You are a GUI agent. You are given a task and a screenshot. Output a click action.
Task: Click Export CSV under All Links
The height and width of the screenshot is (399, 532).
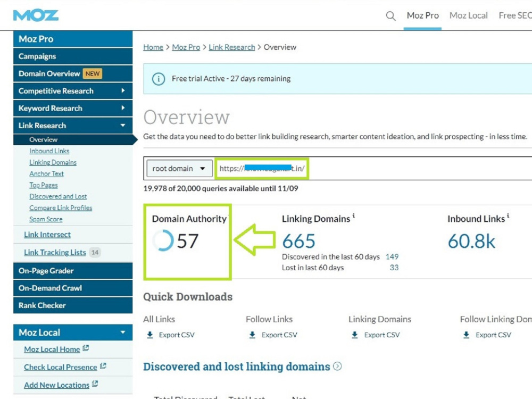coord(177,335)
